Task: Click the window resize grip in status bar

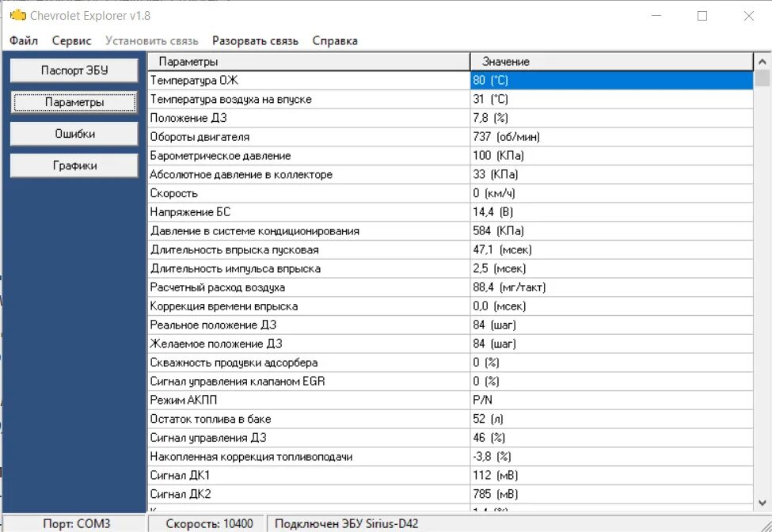Action: tap(765, 525)
